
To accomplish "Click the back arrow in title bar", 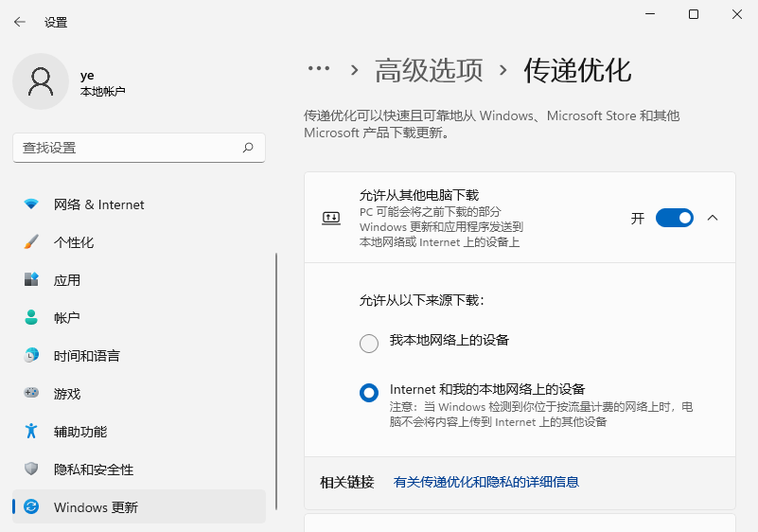I will click(x=19, y=22).
